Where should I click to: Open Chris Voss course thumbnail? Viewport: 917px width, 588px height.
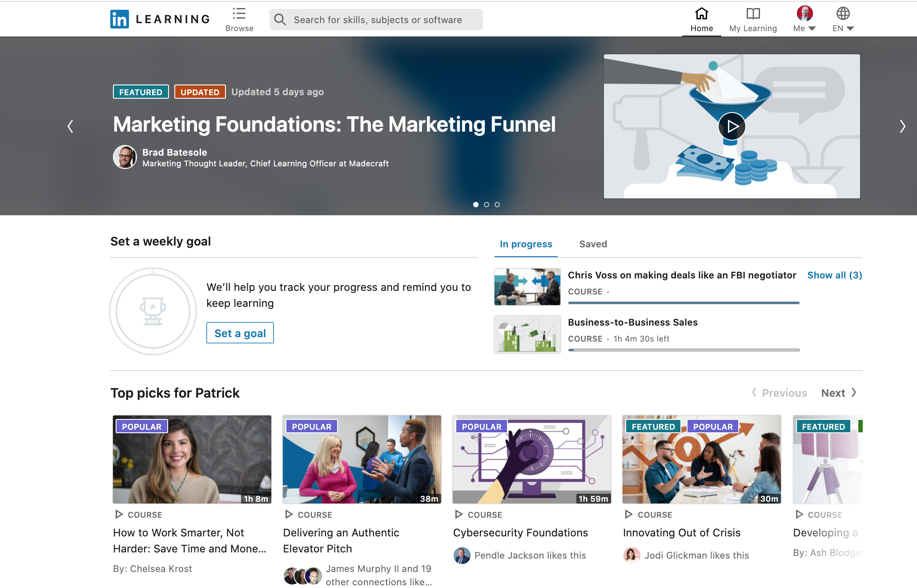(527, 287)
